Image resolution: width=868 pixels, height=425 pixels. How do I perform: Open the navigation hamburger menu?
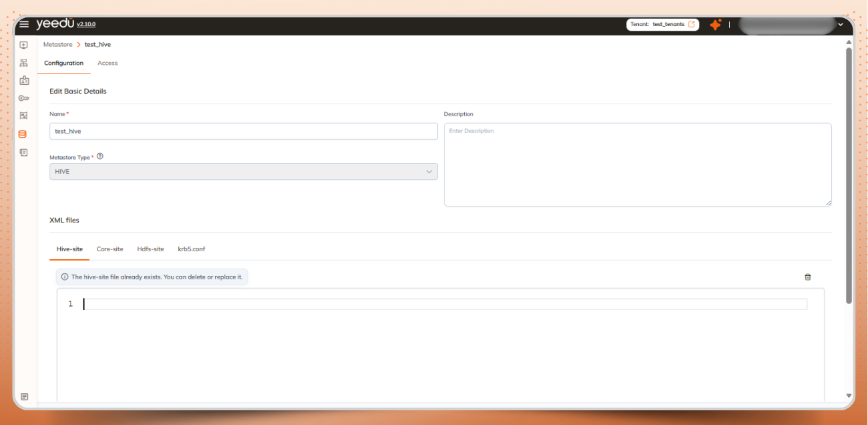pos(23,23)
